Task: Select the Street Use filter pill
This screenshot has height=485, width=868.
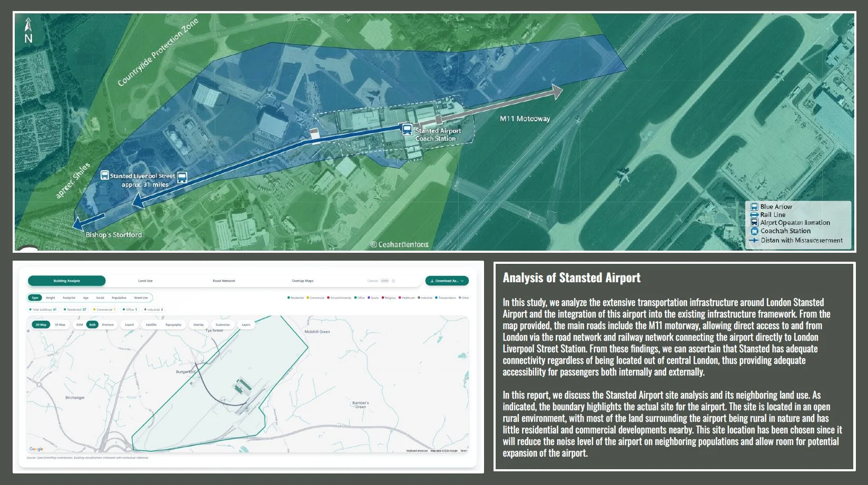Action: pyautogui.click(x=141, y=298)
